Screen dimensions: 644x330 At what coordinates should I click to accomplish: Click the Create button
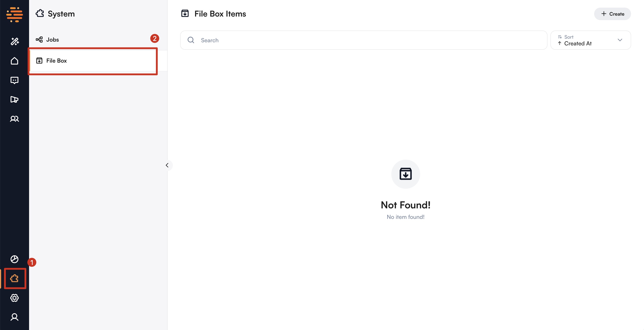pos(612,14)
